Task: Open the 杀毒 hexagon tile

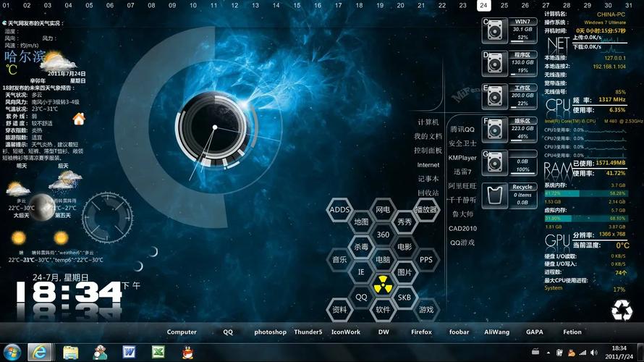Action: tap(361, 247)
